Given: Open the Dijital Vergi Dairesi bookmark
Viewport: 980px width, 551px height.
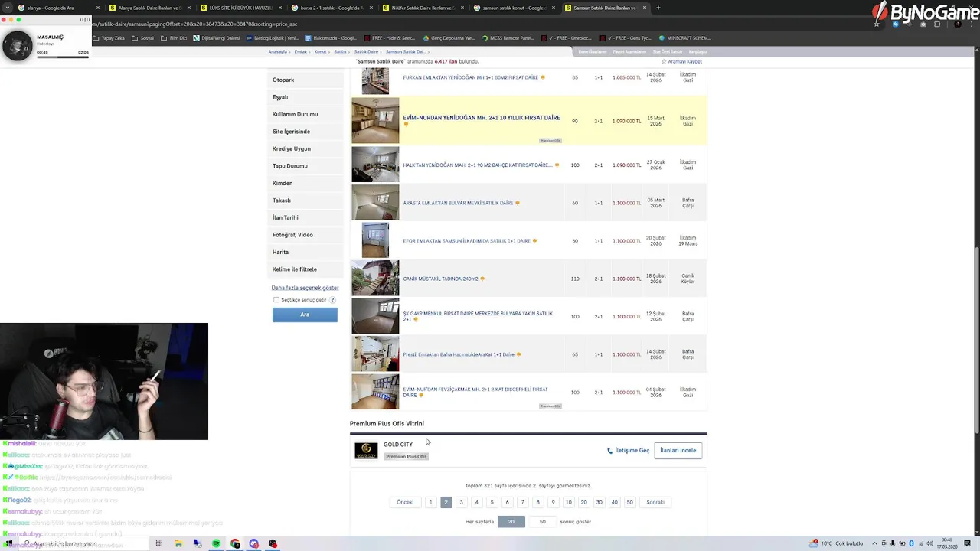Looking at the screenshot, I should click(x=217, y=37).
